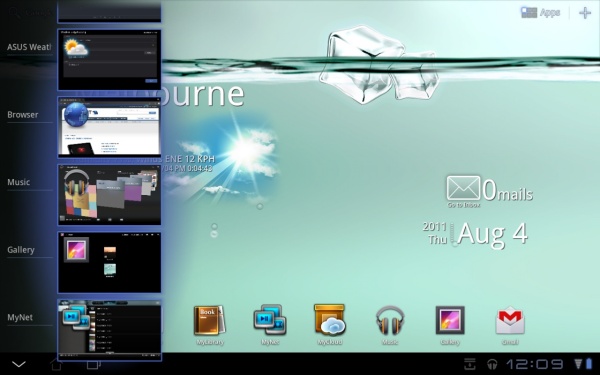Switch to Browser recent app thumbnail
This screenshot has height=375, width=600.
pos(109,127)
